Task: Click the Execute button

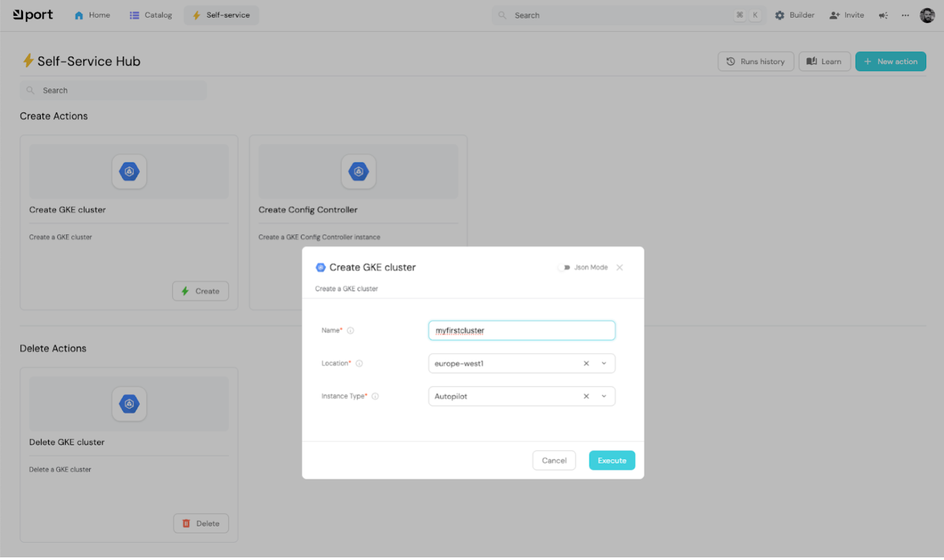Action: [x=612, y=460]
